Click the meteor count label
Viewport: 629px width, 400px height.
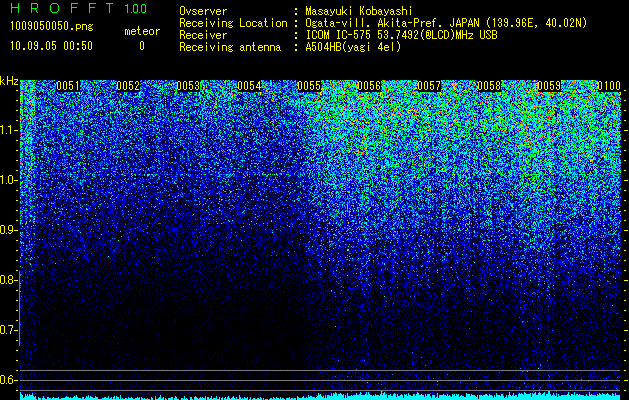point(142,31)
